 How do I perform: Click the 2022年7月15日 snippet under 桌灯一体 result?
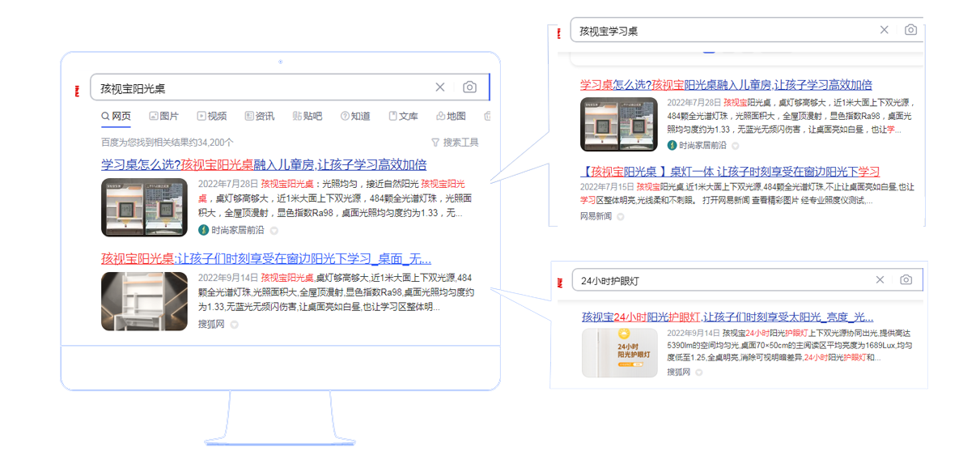tap(747, 193)
